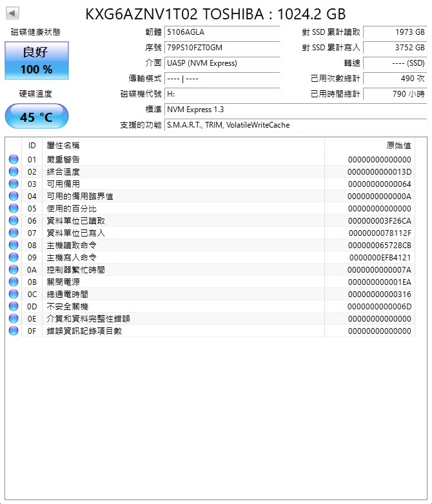Click the power-on count value 490 次
Screen dimensions: 432x504
coord(395,79)
